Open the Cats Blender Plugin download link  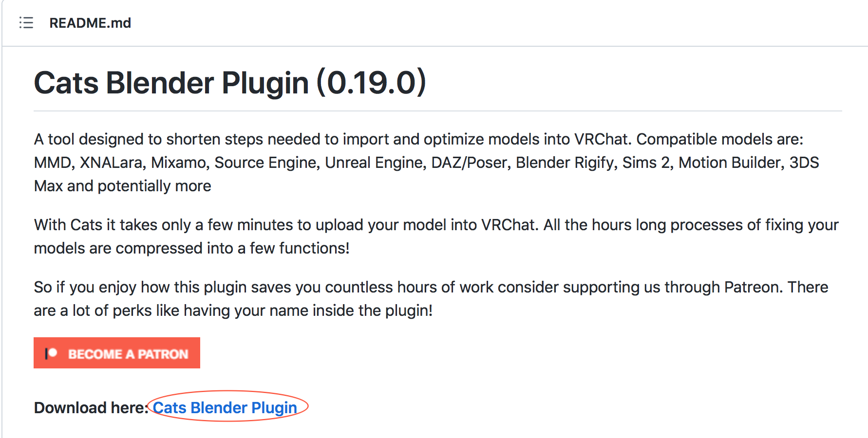(225, 407)
